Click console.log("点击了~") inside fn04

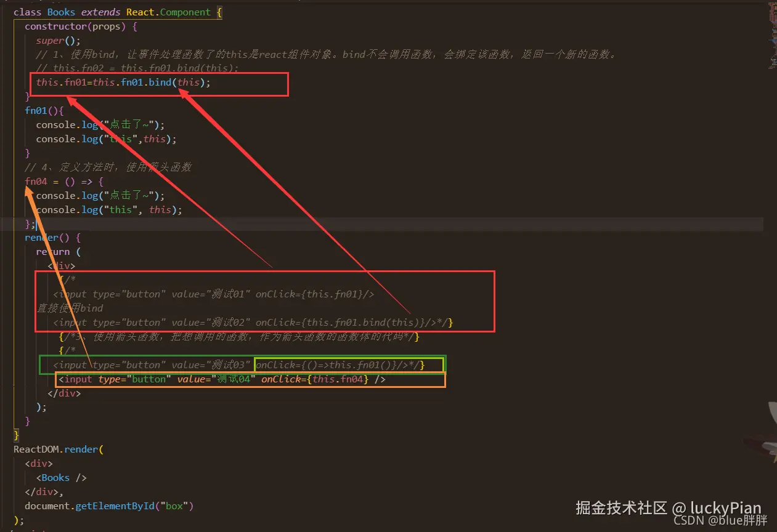(x=100, y=196)
